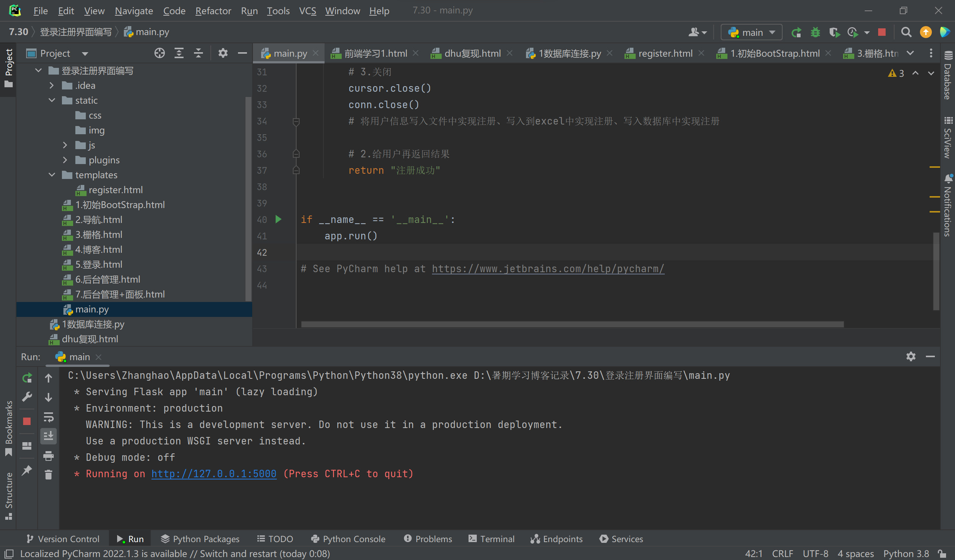
Task: Toggle scroll to end in Run console
Action: pyautogui.click(x=48, y=436)
